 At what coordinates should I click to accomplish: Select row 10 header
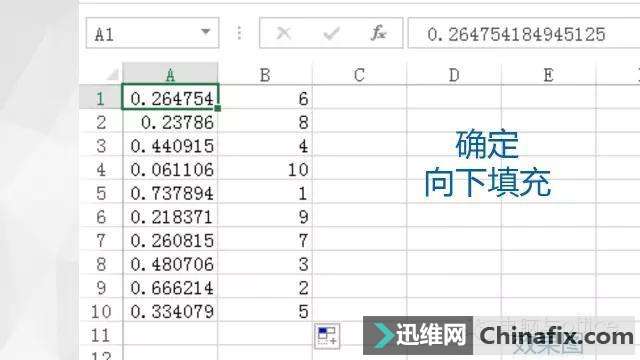100,311
